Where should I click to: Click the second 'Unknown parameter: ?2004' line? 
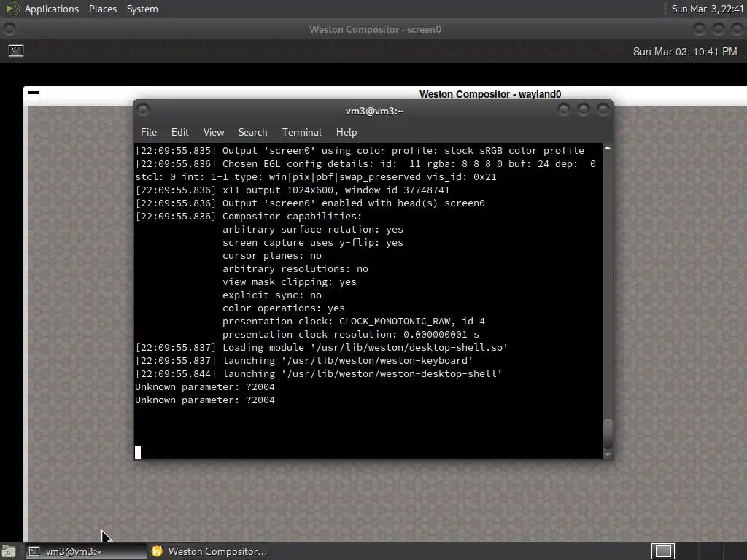(x=205, y=400)
